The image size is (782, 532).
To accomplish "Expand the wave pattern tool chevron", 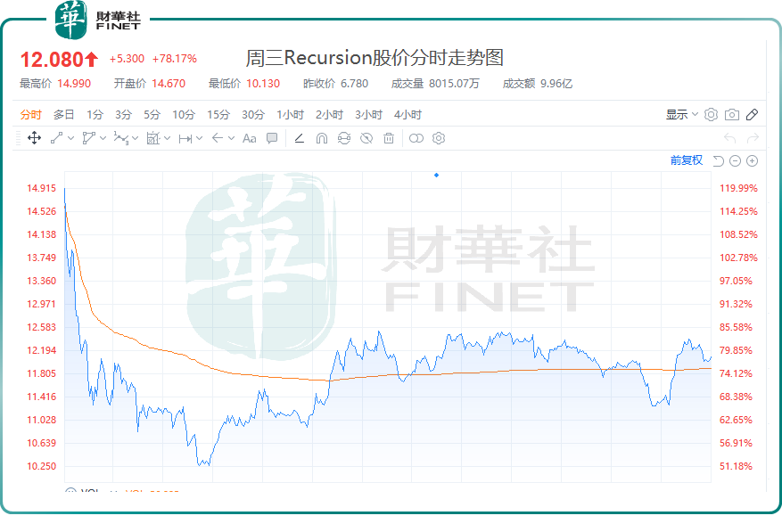I will point(136,138).
